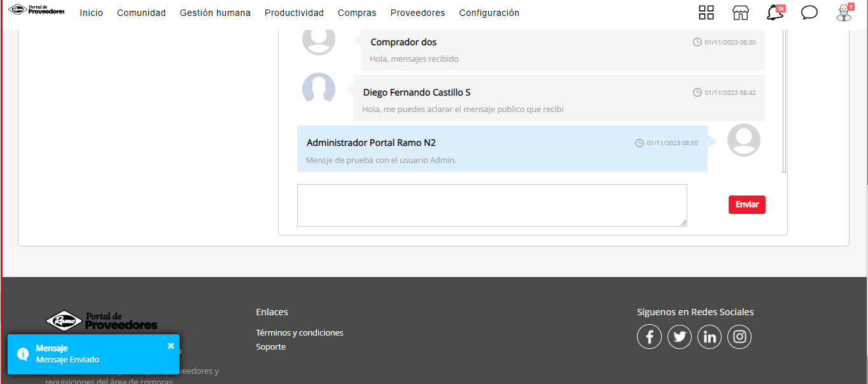Open the marketplace store icon

(x=740, y=13)
